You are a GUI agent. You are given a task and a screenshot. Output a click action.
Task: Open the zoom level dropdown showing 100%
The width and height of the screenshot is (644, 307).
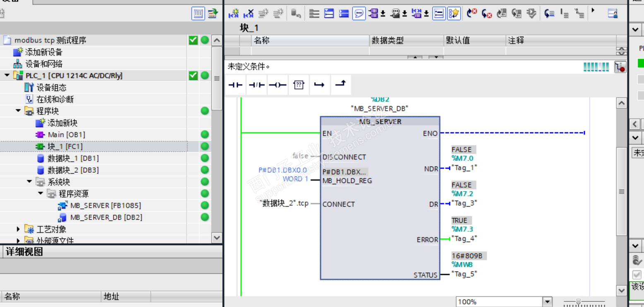pyautogui.click(x=548, y=302)
